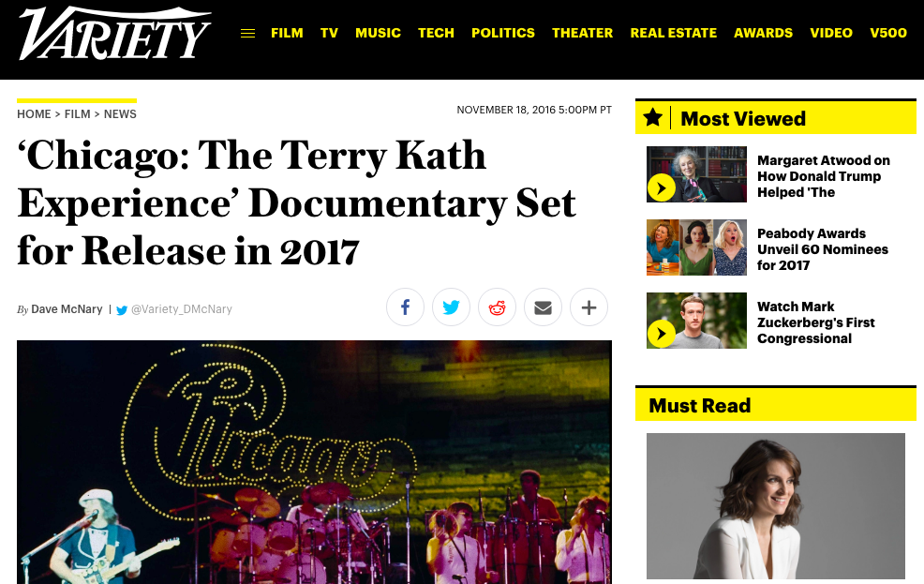The height and width of the screenshot is (584, 924).
Task: Share article by email envelope icon
Action: pyautogui.click(x=543, y=307)
